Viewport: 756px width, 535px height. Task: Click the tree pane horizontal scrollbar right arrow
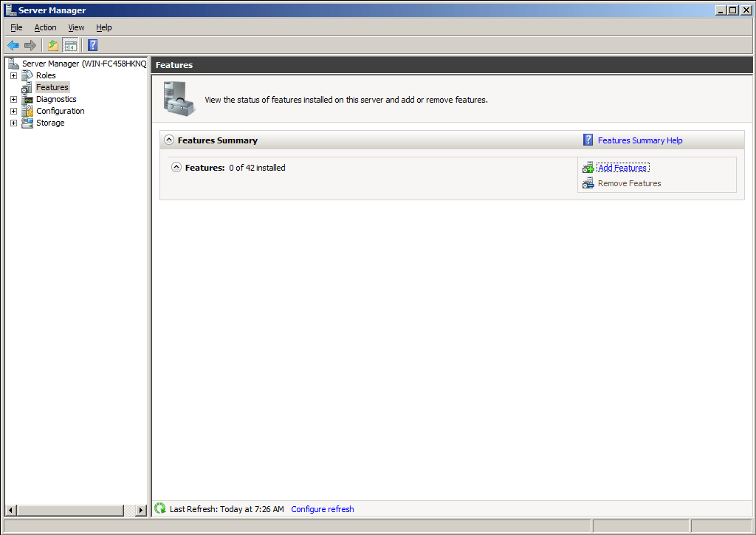point(142,511)
